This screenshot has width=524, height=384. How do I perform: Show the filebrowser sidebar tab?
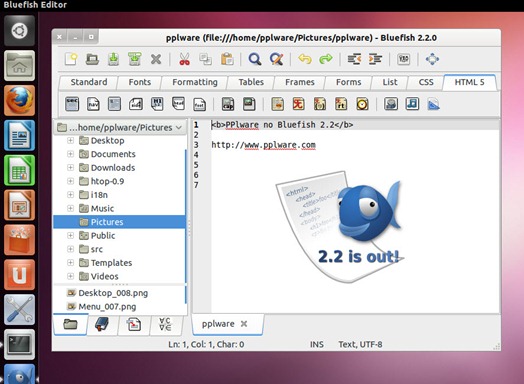(70, 324)
